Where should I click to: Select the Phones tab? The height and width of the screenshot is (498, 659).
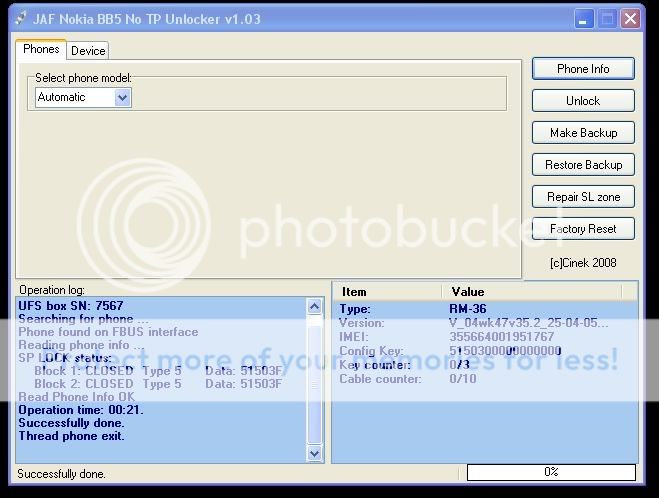click(41, 49)
